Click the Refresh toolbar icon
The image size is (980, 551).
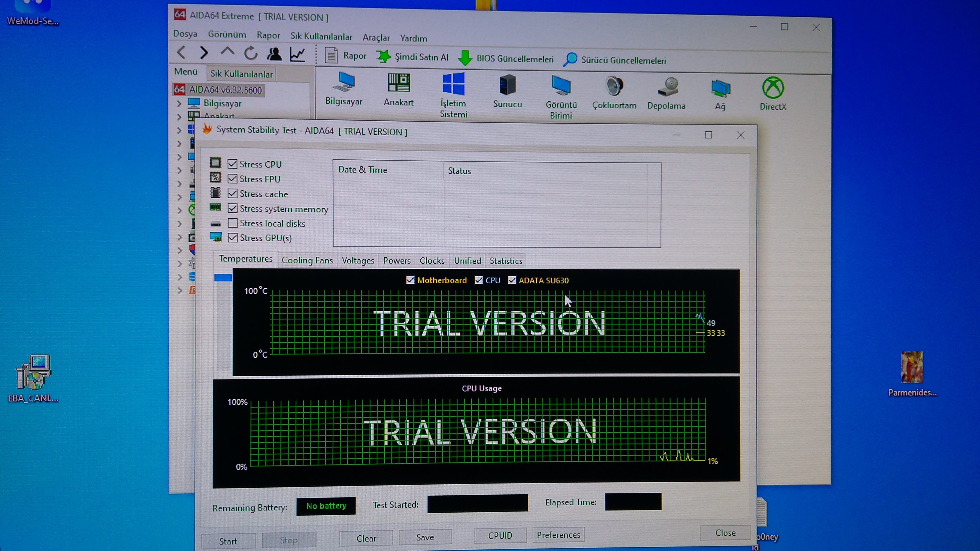(x=251, y=54)
